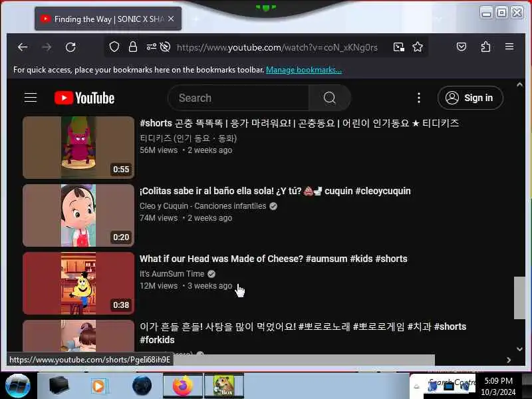Reload the page with the refresh icon
Image resolution: width=532 pixels, height=399 pixels.
[x=70, y=47]
